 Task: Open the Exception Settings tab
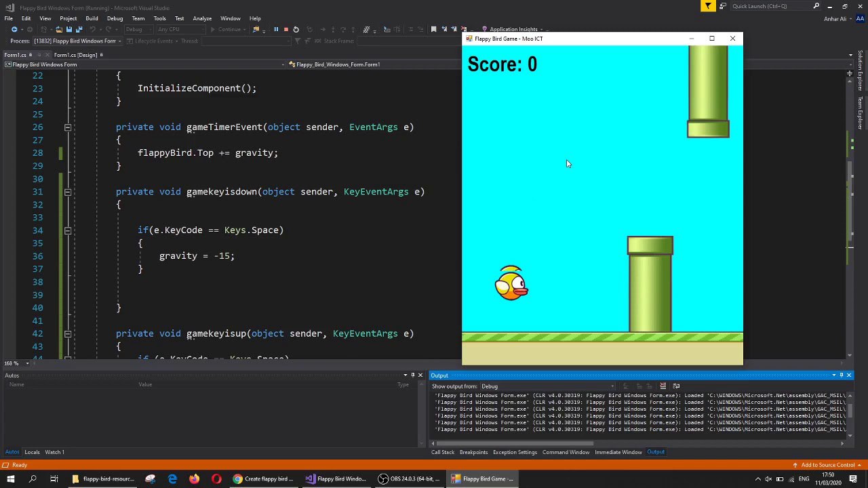[515, 452]
